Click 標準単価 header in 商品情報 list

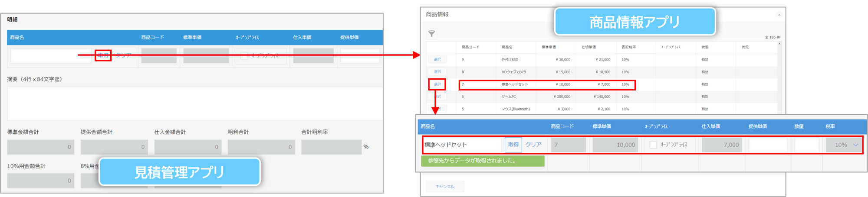[x=549, y=47]
